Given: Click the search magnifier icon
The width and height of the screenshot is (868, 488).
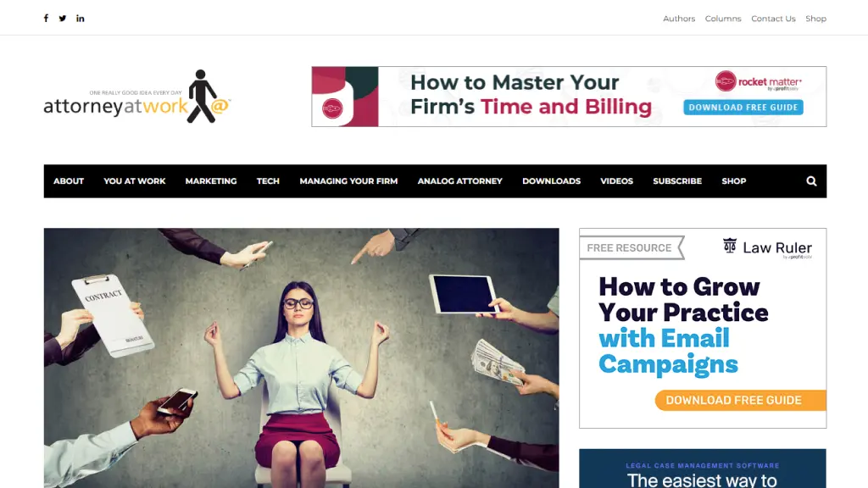Looking at the screenshot, I should coord(811,181).
